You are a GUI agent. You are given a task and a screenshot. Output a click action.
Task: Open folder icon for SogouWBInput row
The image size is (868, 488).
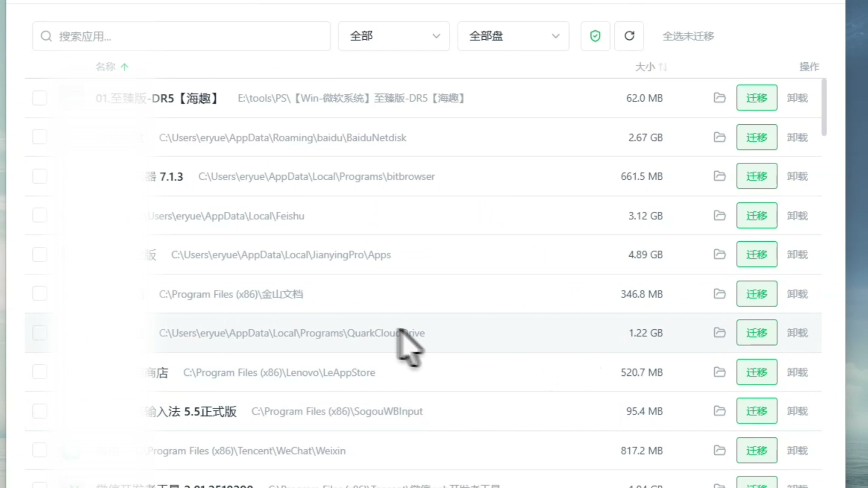719,411
